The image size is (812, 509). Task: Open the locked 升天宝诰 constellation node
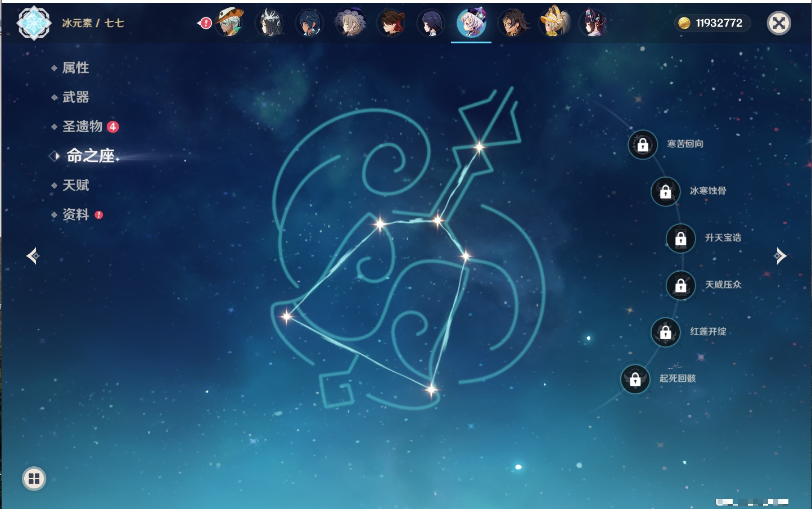pos(680,238)
